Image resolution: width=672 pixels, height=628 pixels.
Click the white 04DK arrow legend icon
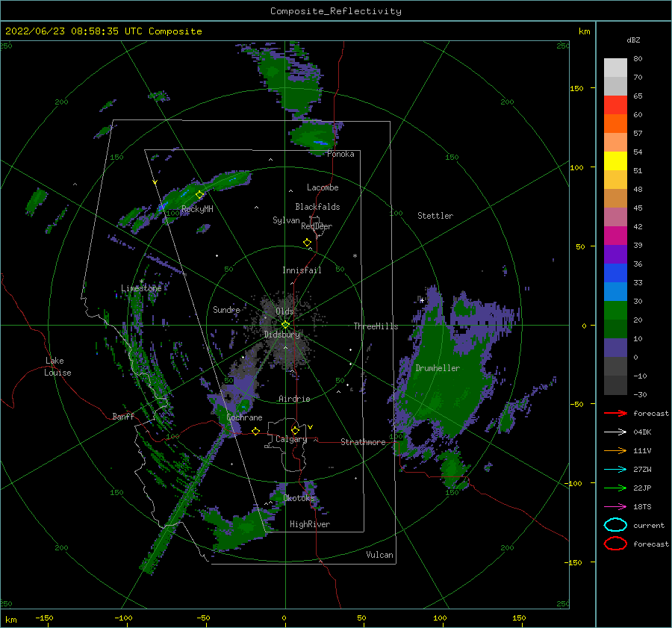pos(615,432)
